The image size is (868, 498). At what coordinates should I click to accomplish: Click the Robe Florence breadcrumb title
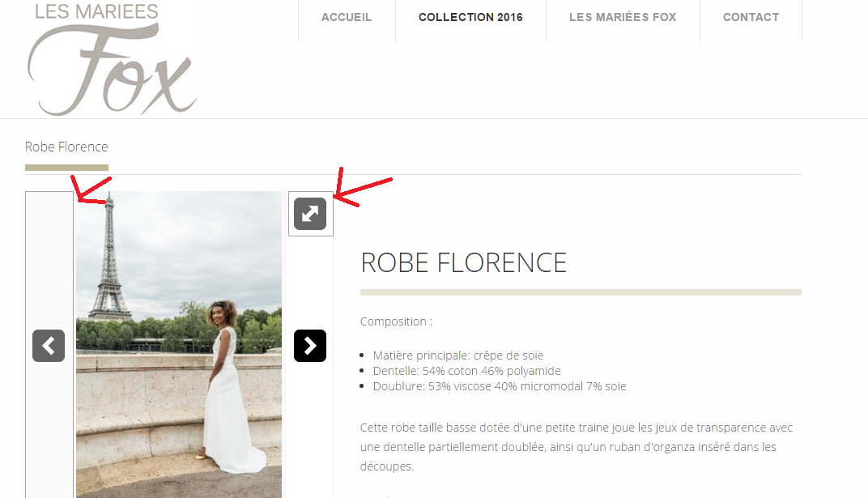click(x=66, y=147)
